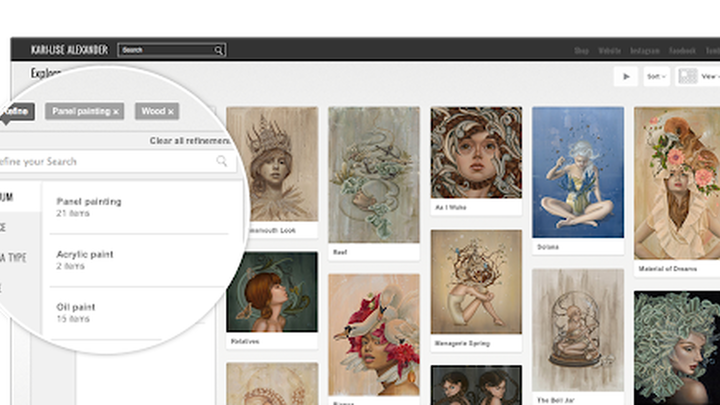The height and width of the screenshot is (405, 720).
Task: Open the As I Wake artwork thumbnail
Action: [x=475, y=153]
